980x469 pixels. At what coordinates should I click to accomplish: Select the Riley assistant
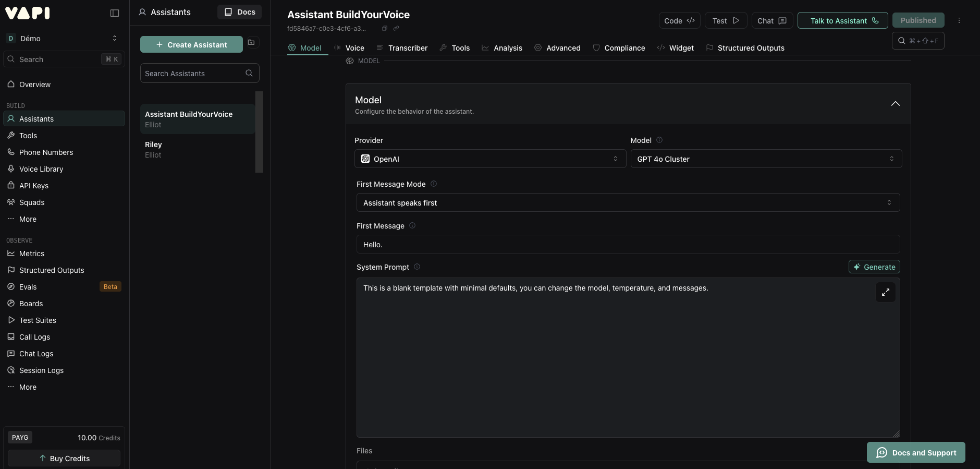(198, 149)
